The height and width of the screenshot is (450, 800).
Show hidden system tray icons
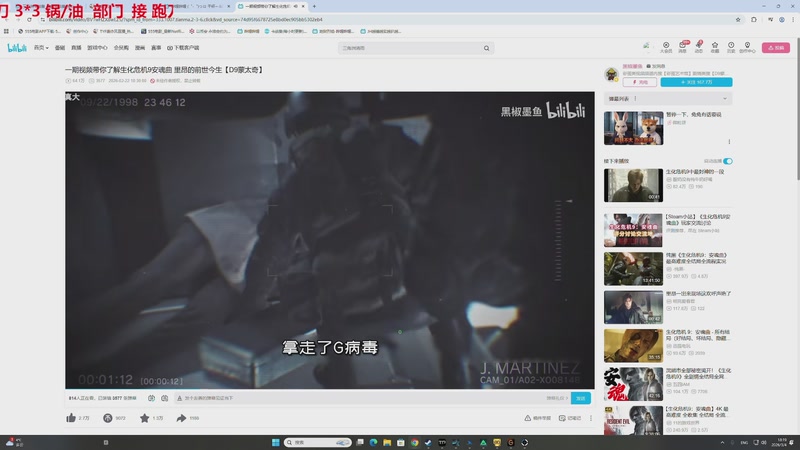(x=722, y=442)
